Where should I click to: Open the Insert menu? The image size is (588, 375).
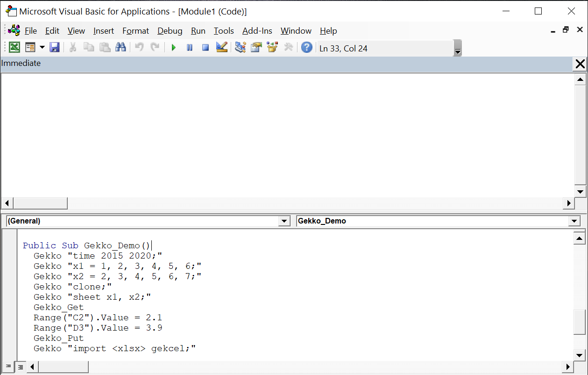pos(104,31)
